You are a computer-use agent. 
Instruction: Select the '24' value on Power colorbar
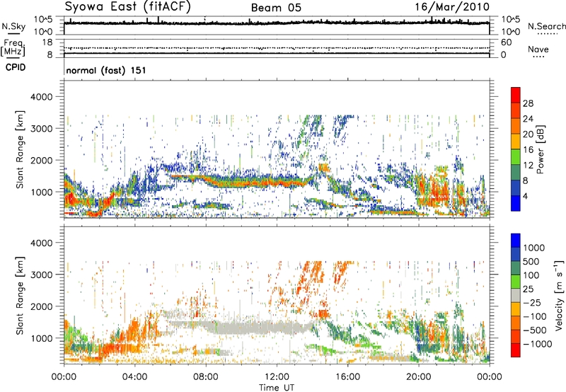[x=528, y=119]
